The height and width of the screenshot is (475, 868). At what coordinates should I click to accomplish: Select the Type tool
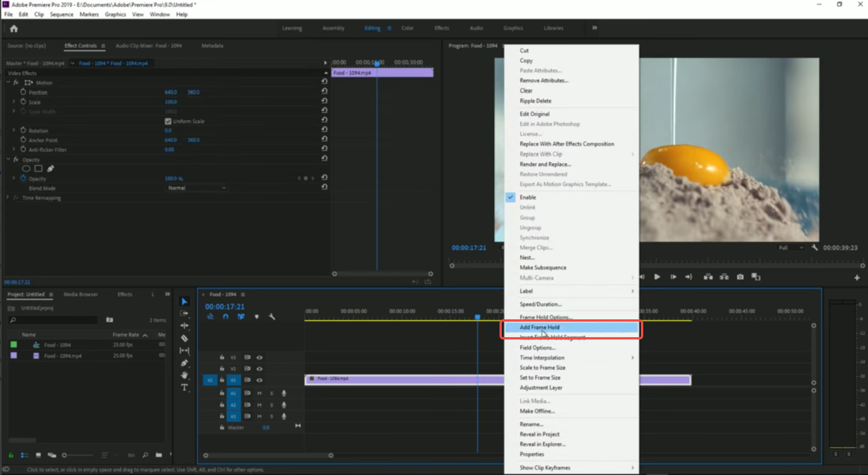[x=184, y=388]
